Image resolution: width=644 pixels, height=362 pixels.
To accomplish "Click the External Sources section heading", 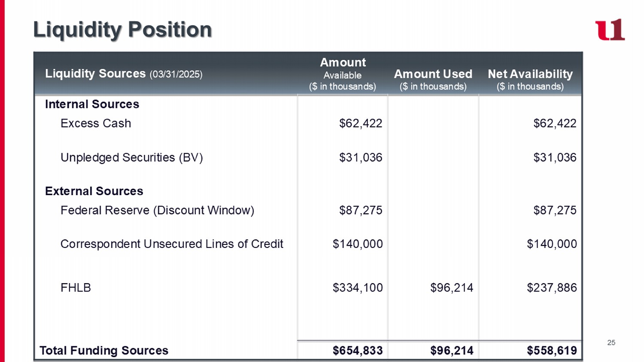I will tap(94, 191).
